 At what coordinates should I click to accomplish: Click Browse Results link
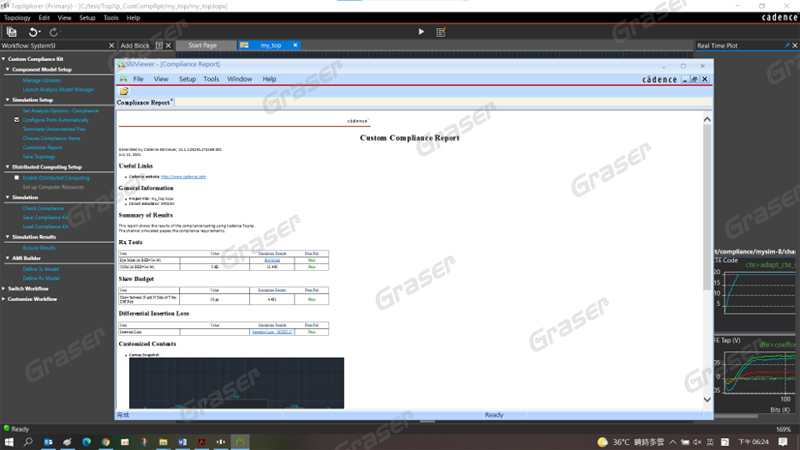tap(39, 248)
